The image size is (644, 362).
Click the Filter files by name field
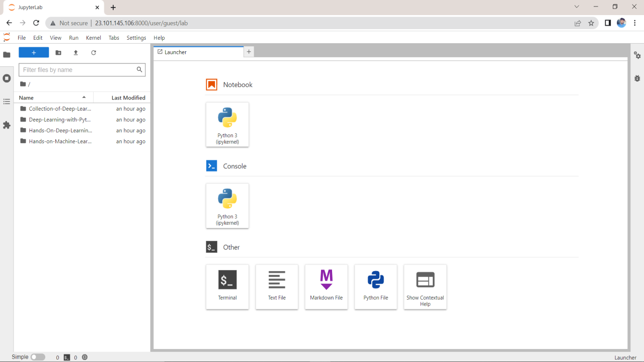(x=82, y=70)
